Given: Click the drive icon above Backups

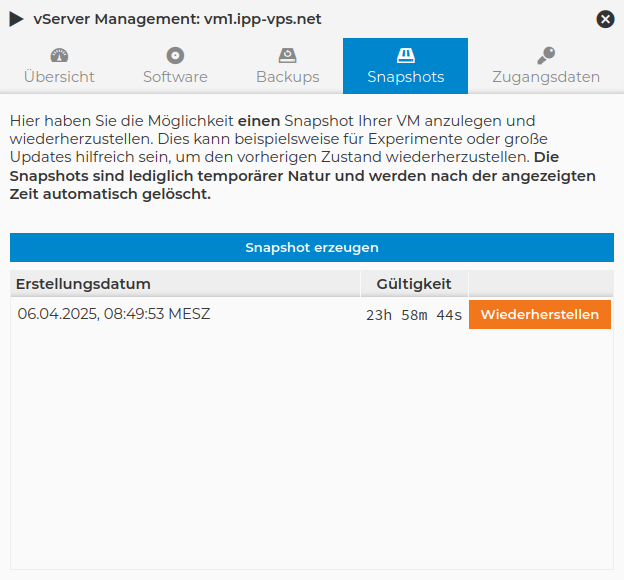Looking at the screenshot, I should [288, 56].
